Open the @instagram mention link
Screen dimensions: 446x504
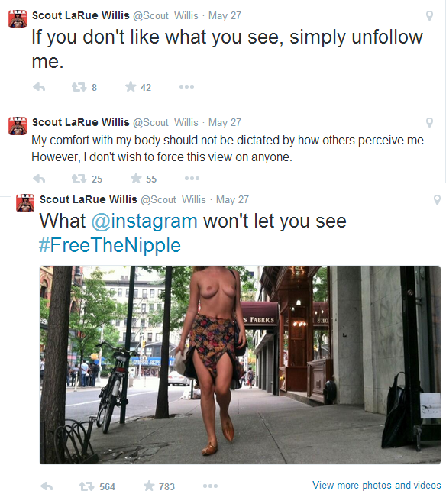tap(144, 221)
